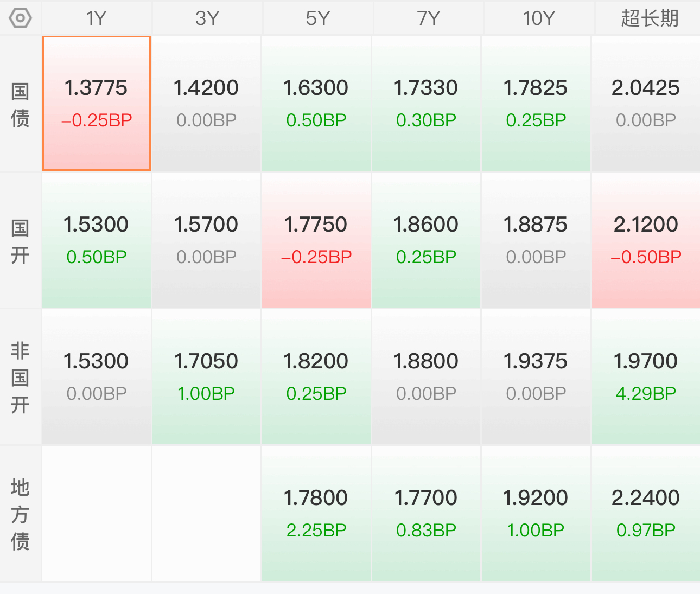Image resolution: width=700 pixels, height=594 pixels.
Task: Select the 10Y column header
Action: [x=539, y=18]
